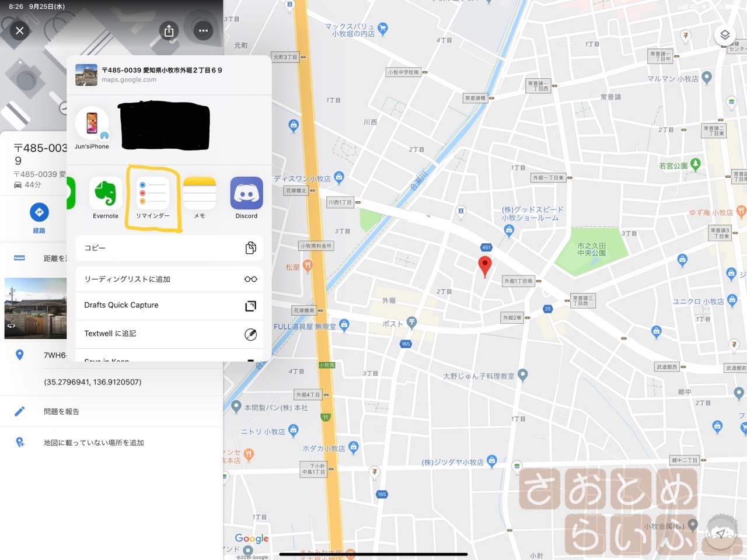
Task: Tap 地図に載っていない場所を追加
Action: click(111, 443)
